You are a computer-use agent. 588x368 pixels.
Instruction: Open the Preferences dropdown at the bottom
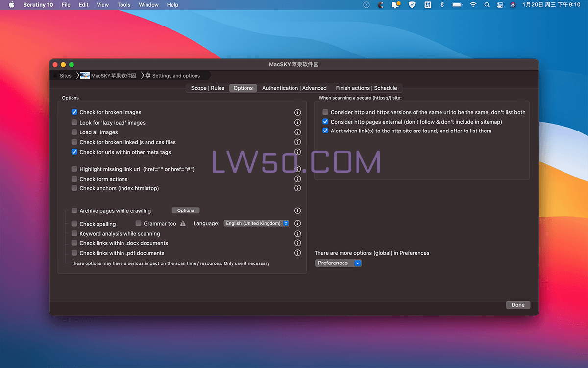tap(338, 263)
